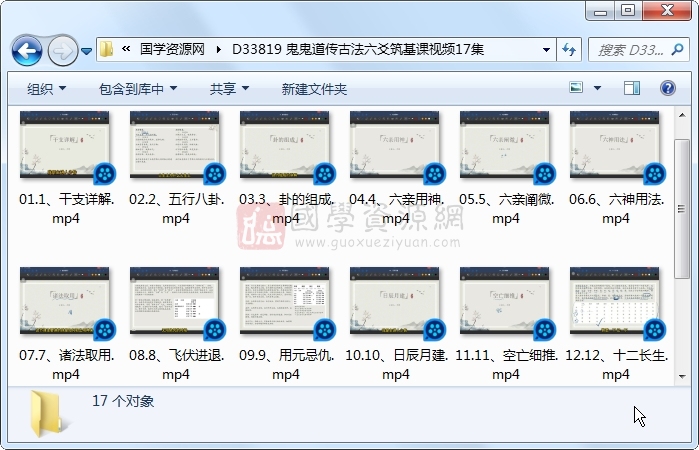Open the address bar history dropdown
Image resolution: width=699 pixels, height=450 pixels.
[546, 50]
